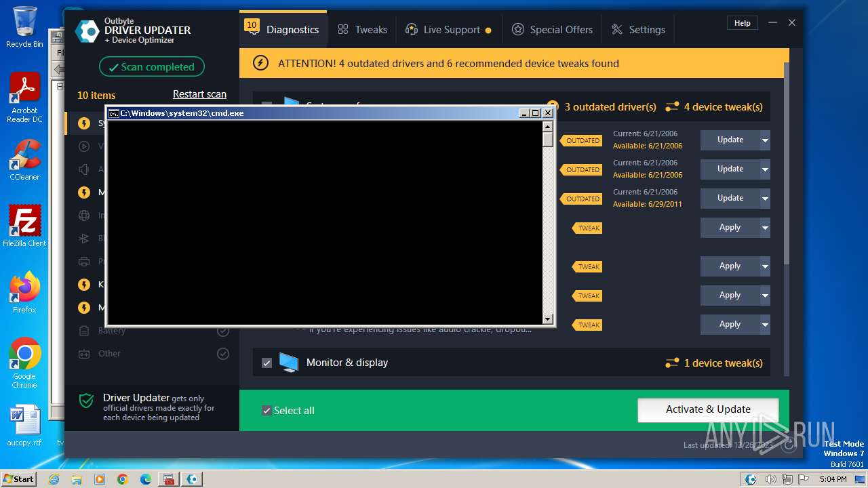Image resolution: width=868 pixels, height=488 pixels.
Task: Open the Live Support tab
Action: [448, 30]
